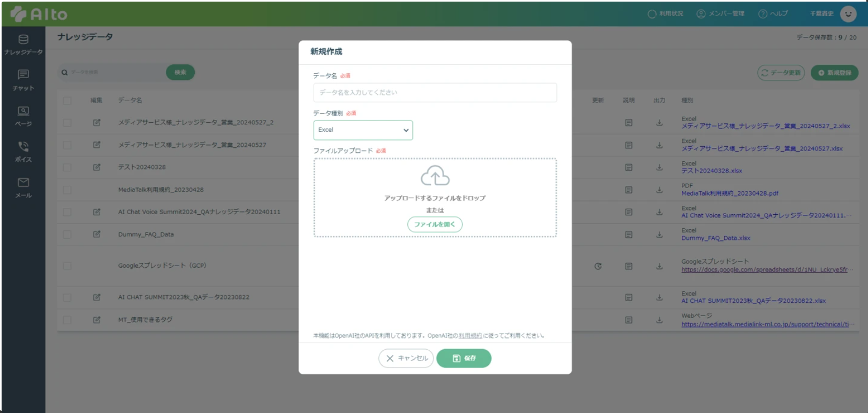Download the テスト20240328.xlsx row data
Viewport: 868px width, 413px height.
[x=659, y=168]
